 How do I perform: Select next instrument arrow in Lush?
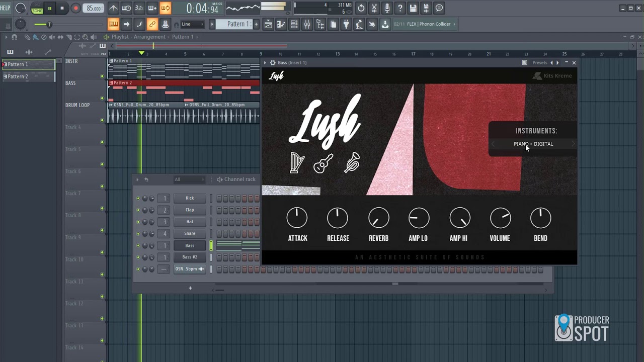point(573,144)
